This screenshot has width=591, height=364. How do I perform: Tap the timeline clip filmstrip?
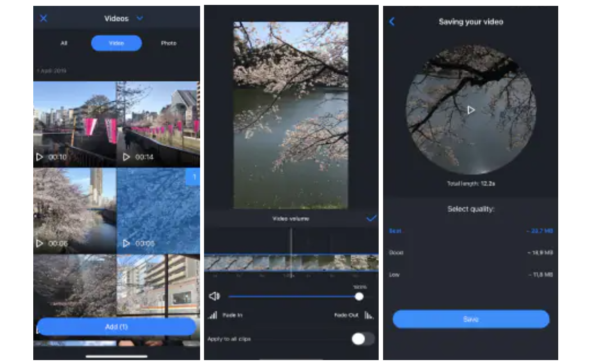(291, 262)
